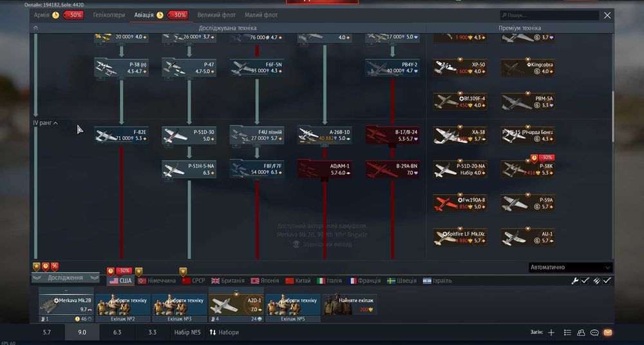Select the Німеччина nation tab
Viewport: 644px width, 345px height.
157,281
